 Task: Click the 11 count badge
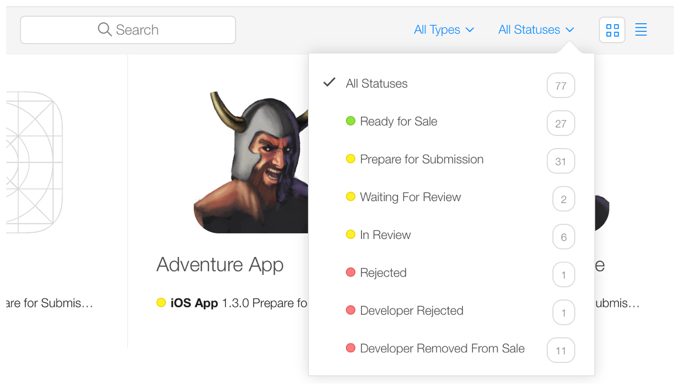point(561,351)
